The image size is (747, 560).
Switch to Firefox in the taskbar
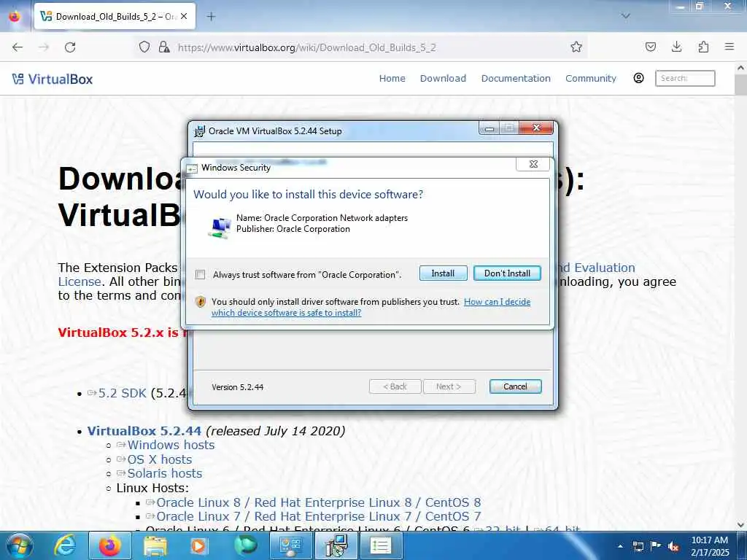point(109,546)
